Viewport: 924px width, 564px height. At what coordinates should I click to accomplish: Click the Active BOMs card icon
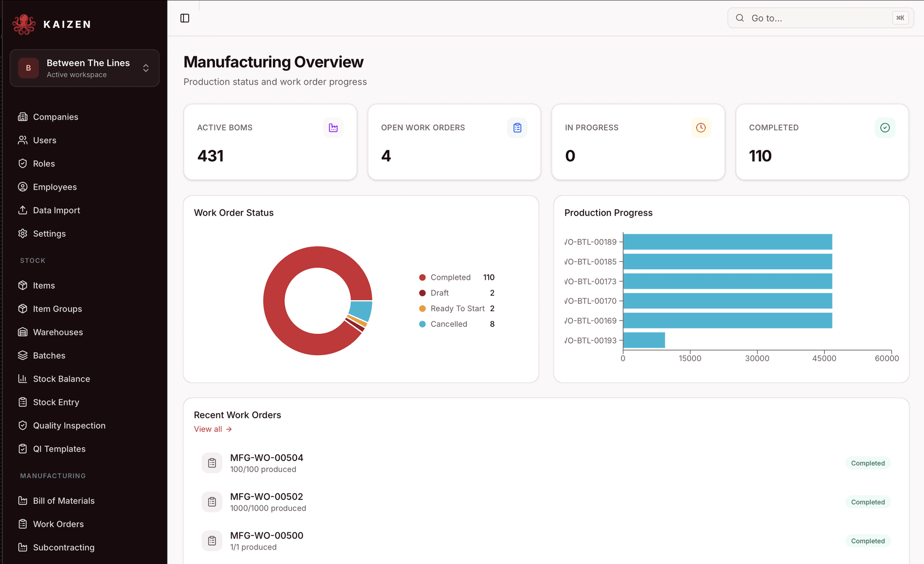(x=333, y=128)
